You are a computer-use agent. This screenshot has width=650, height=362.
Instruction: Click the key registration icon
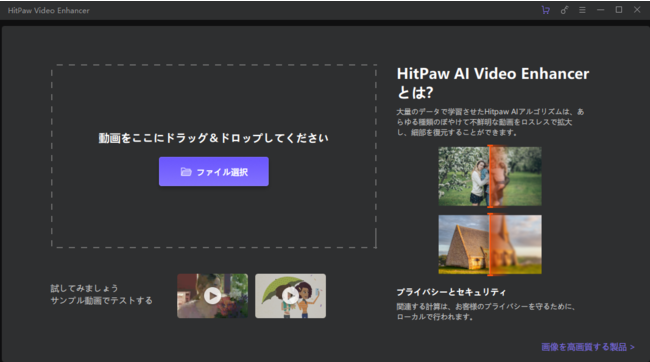564,10
